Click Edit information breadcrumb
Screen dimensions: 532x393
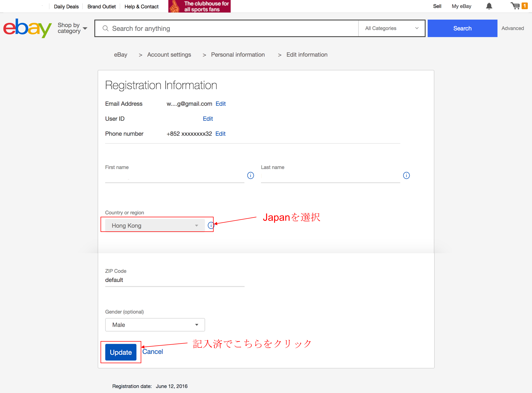click(307, 55)
